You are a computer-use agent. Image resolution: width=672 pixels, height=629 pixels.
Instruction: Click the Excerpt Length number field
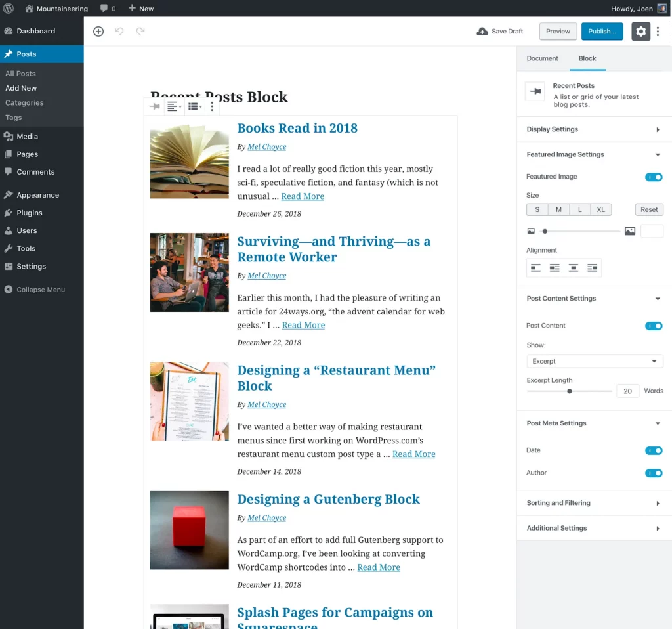(627, 391)
